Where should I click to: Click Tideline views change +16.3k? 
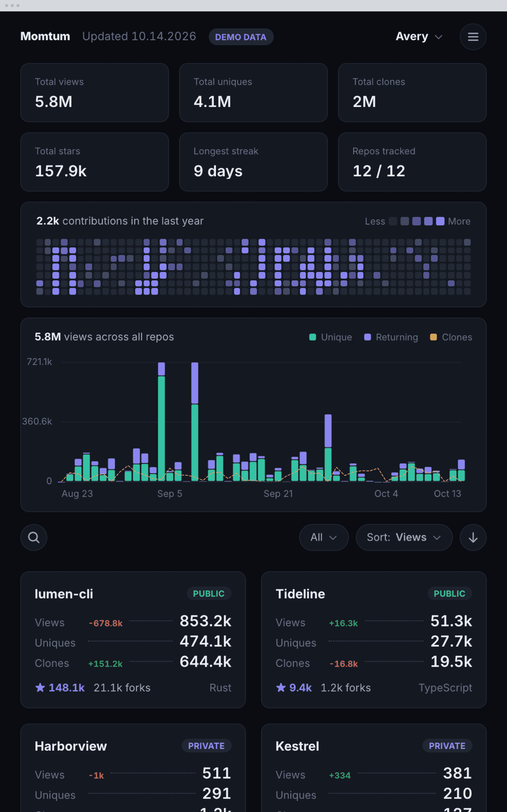coord(343,623)
